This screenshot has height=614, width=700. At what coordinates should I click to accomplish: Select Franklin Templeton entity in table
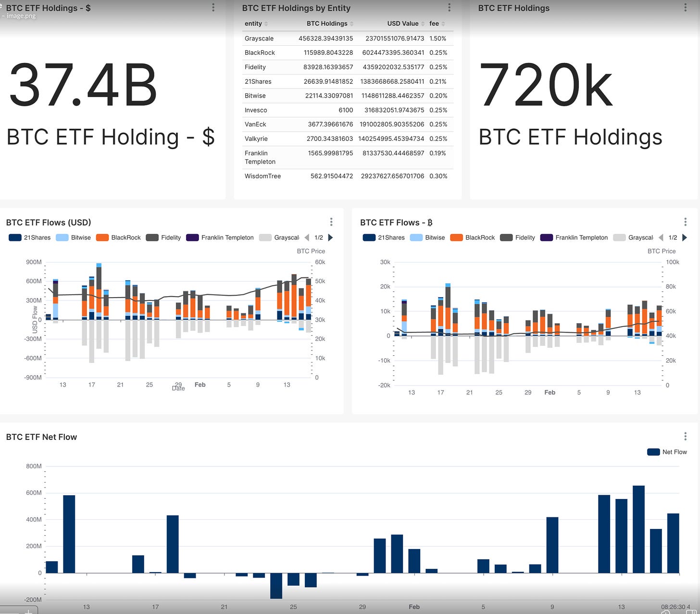[x=260, y=157]
